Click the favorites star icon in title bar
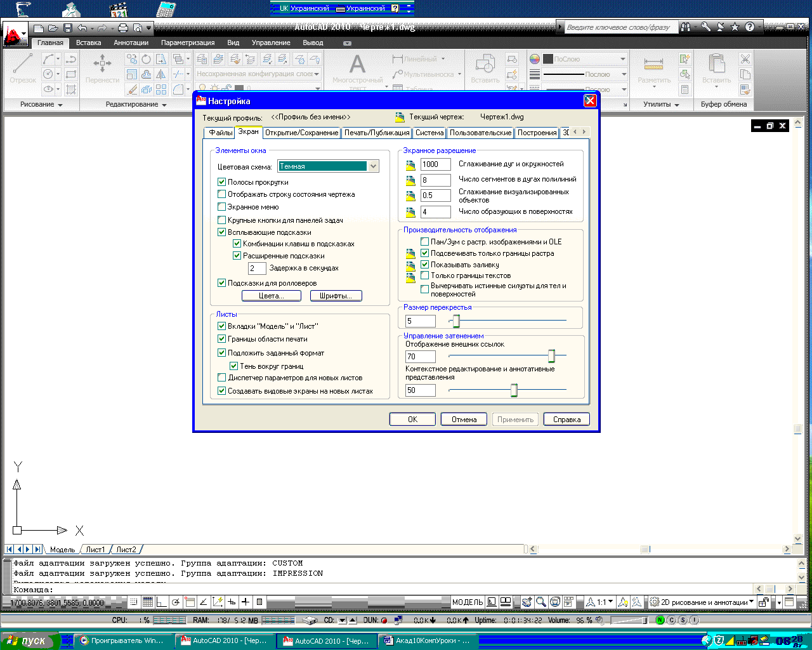This screenshot has height=650, width=812. (735, 27)
